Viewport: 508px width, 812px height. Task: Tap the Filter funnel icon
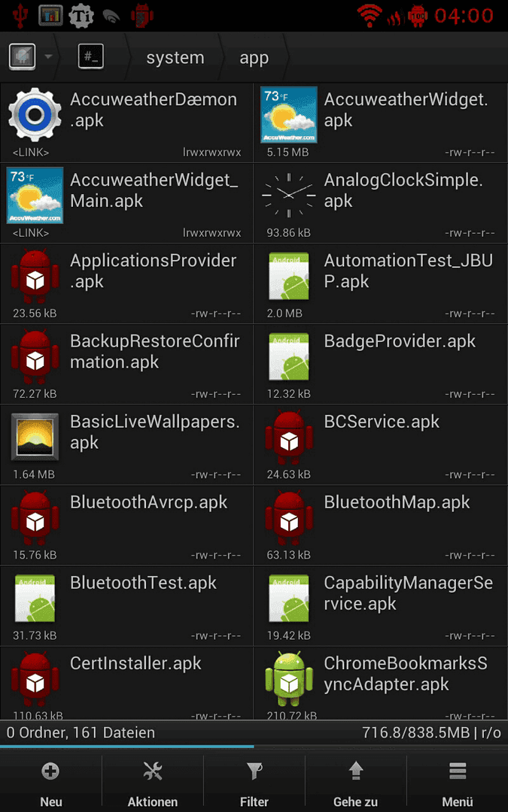point(254,771)
